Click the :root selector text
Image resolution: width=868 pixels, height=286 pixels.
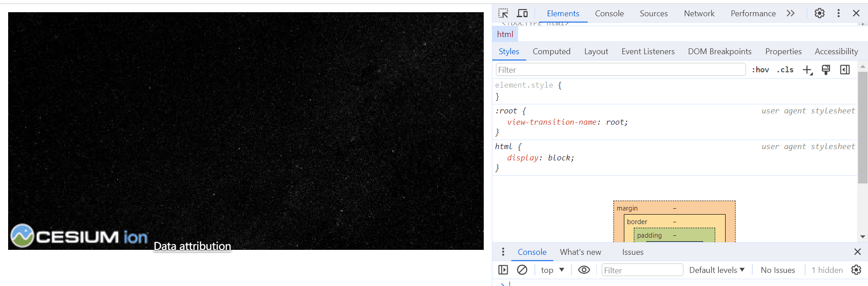[x=506, y=111]
